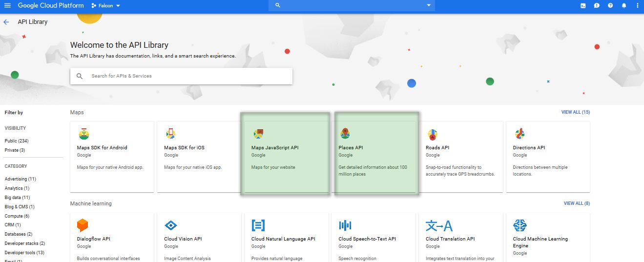Screen dimensions: 644x262
Task: Go back using API Library arrow
Action: click(6, 22)
